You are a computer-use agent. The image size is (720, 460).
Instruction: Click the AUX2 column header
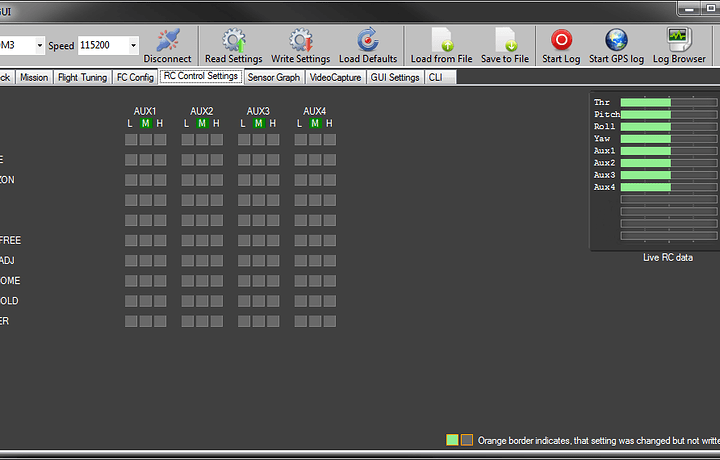click(x=202, y=111)
